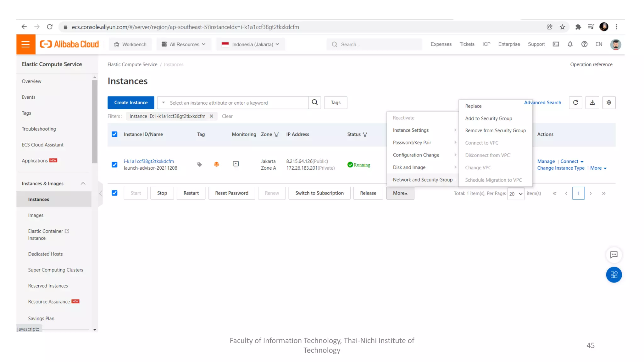Open the Change Instance Type link

[561, 168]
